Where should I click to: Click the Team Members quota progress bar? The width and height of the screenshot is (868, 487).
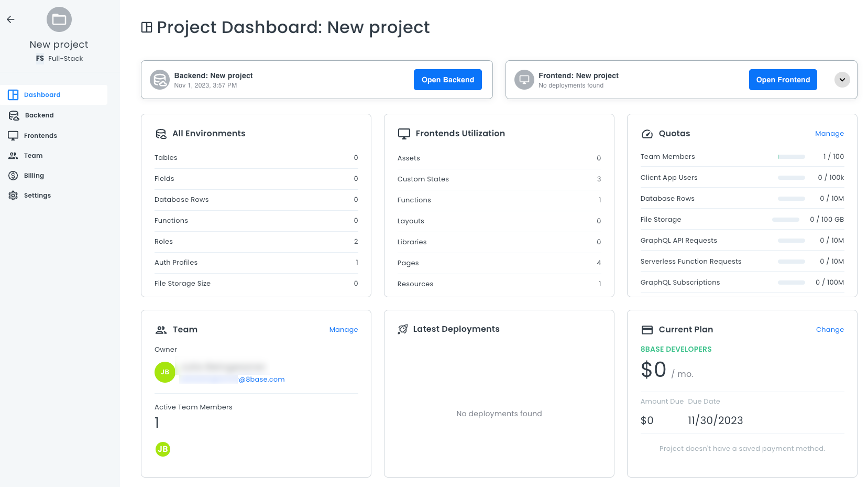tap(791, 157)
